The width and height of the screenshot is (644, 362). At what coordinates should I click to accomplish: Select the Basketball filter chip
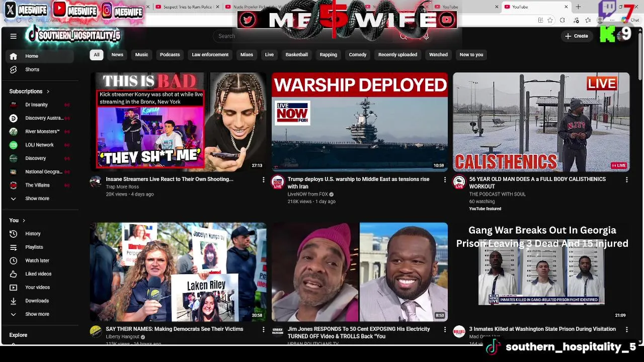click(297, 55)
